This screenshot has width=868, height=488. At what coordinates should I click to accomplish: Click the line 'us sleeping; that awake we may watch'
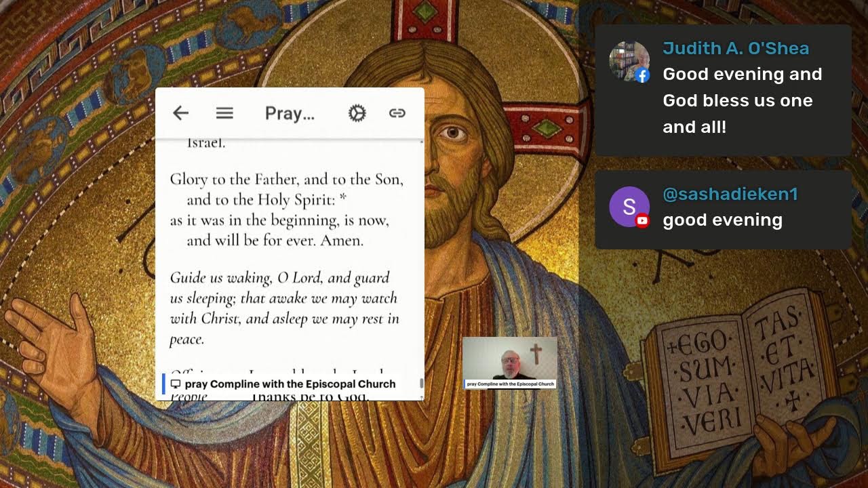[283, 298]
